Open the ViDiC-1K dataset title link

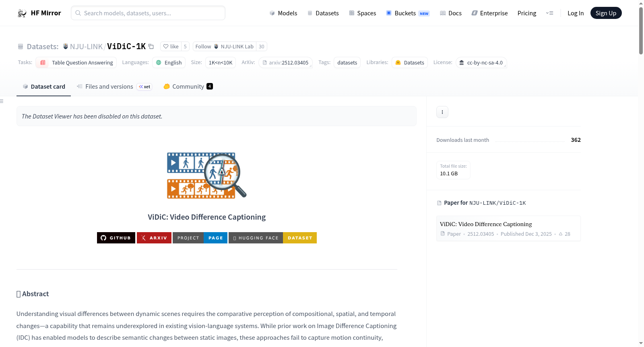click(x=126, y=46)
